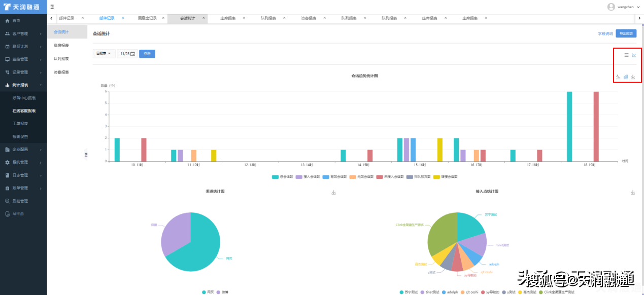The height and width of the screenshot is (295, 644).
Task: Expand 客户管理 in the sidebar
Action: coord(23,33)
